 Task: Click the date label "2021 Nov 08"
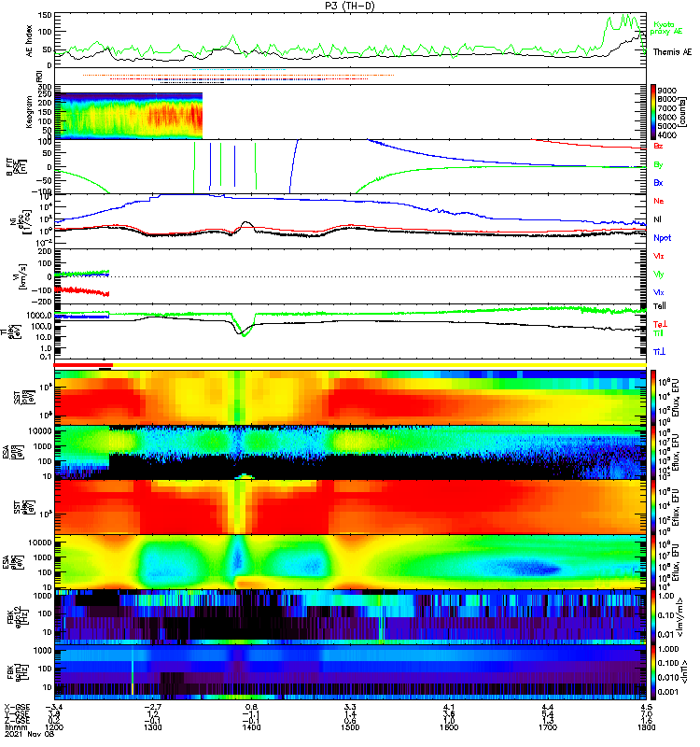pyautogui.click(x=29, y=734)
